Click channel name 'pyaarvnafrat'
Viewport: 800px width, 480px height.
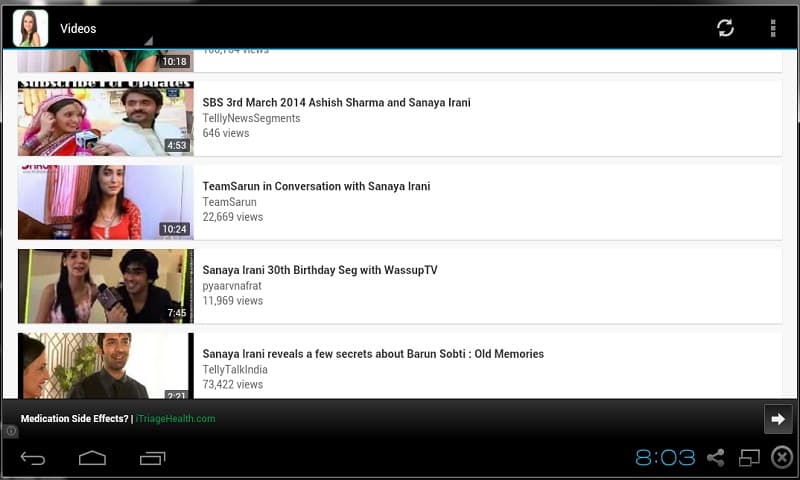[232, 286]
